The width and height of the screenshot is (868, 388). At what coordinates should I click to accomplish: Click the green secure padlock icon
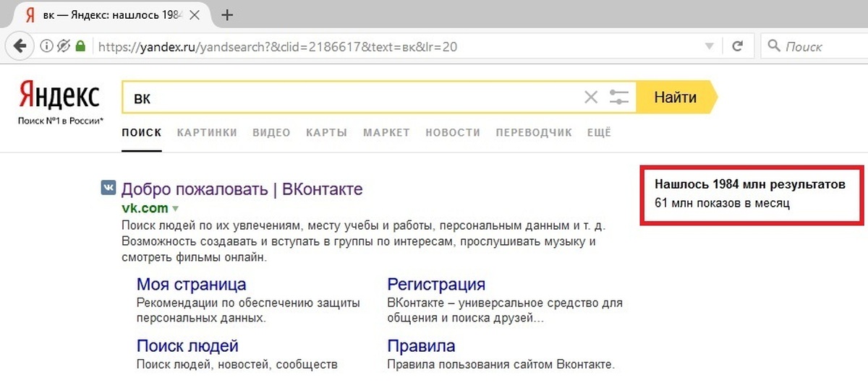(80, 46)
